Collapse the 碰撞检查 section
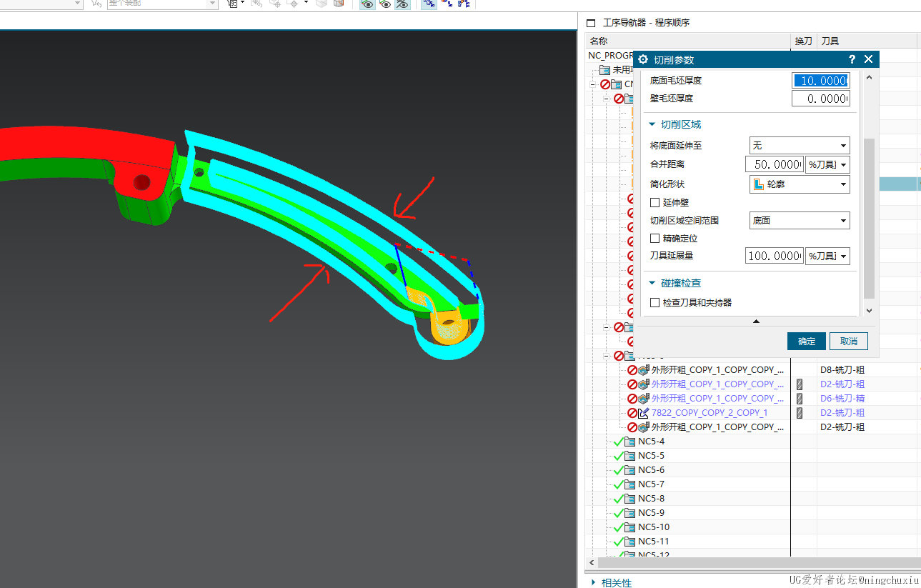The image size is (921, 588). (652, 284)
